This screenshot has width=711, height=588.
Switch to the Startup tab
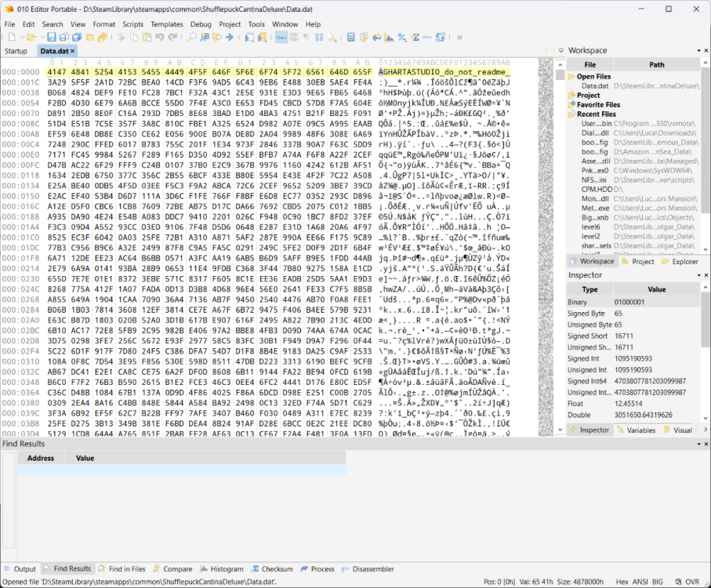16,51
